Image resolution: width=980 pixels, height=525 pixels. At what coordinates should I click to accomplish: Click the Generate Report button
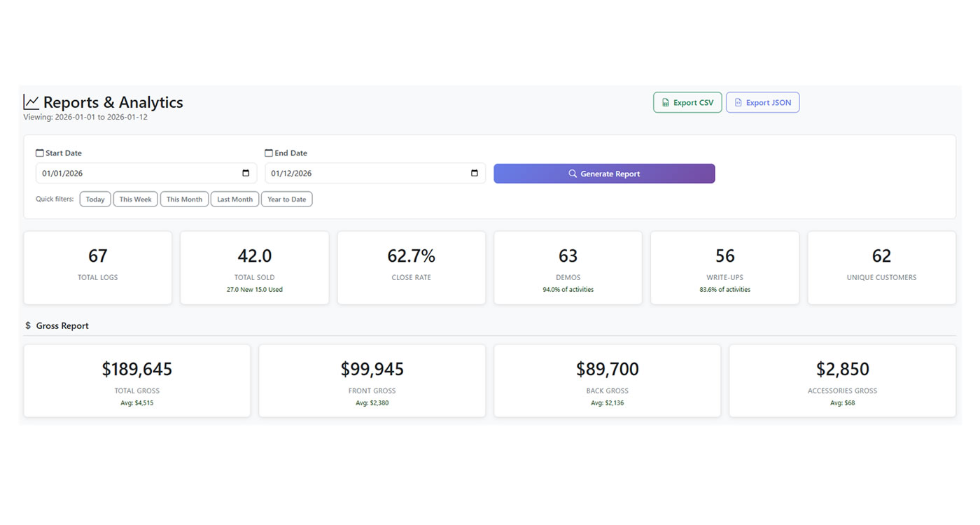604,174
